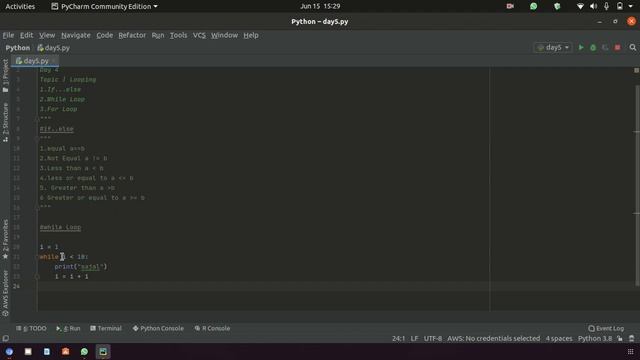640x360 pixels.
Task: Open the Refactor menu
Action: pos(132,35)
